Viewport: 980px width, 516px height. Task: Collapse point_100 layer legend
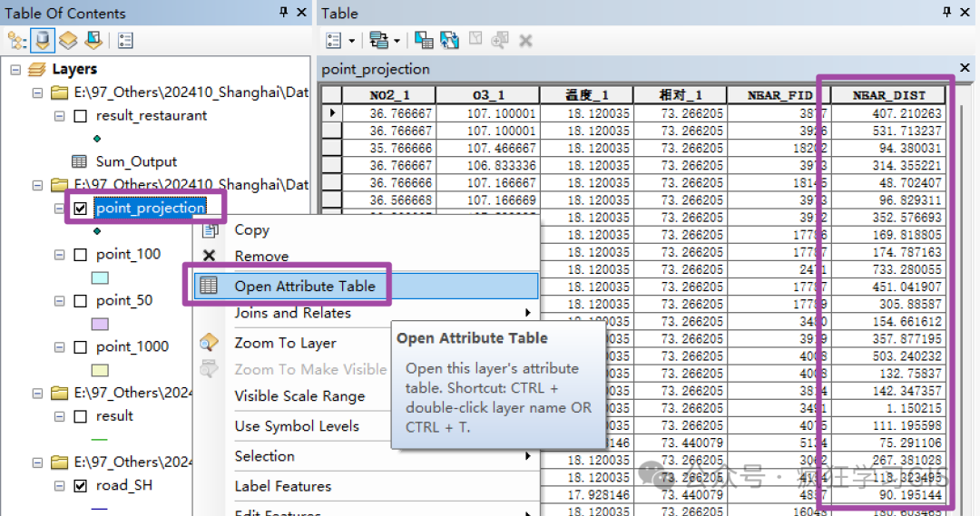[59, 254]
